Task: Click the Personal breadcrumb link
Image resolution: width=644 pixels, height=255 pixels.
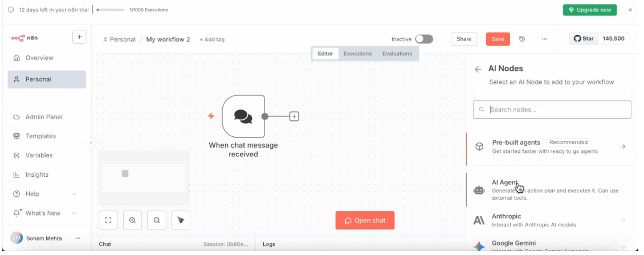Action: coord(119,39)
